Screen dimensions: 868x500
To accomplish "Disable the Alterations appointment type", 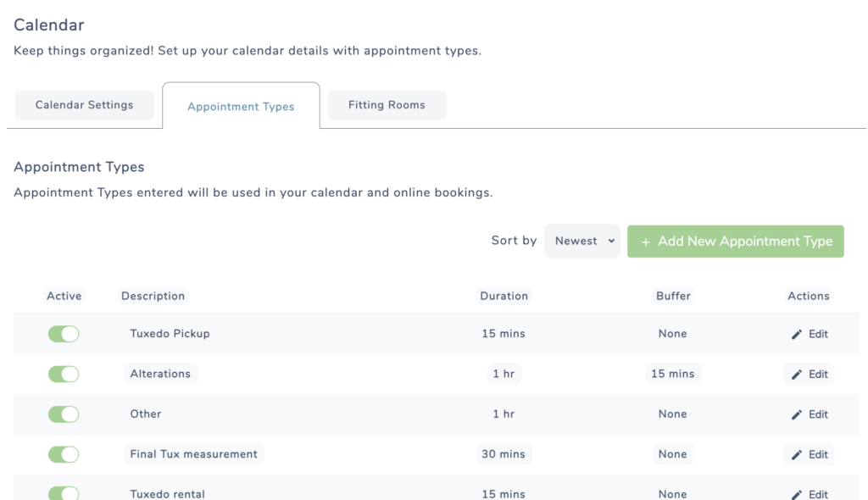I will 64,375.
